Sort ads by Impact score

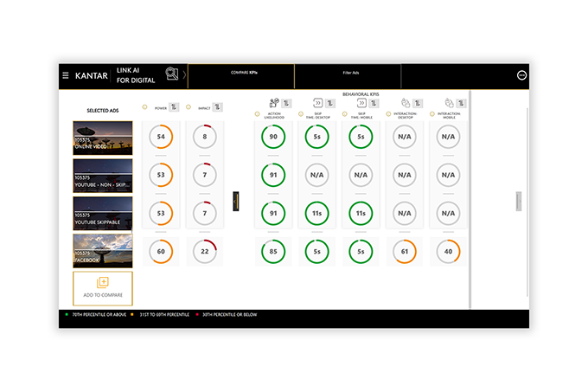click(x=218, y=107)
